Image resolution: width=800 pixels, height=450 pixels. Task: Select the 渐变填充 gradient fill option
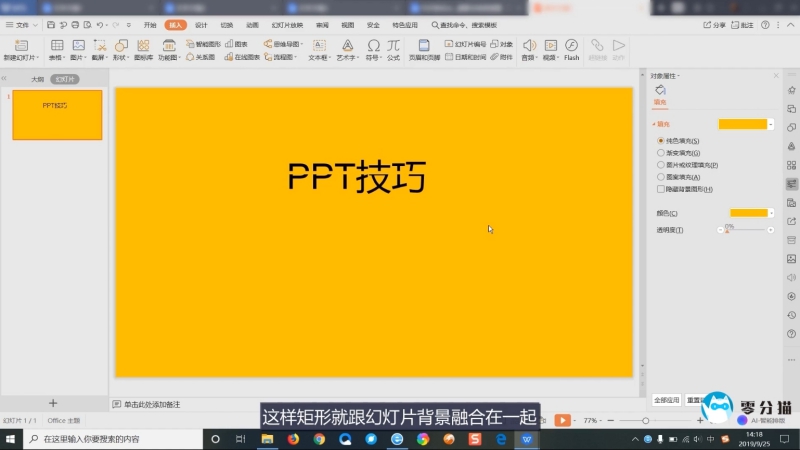(661, 153)
